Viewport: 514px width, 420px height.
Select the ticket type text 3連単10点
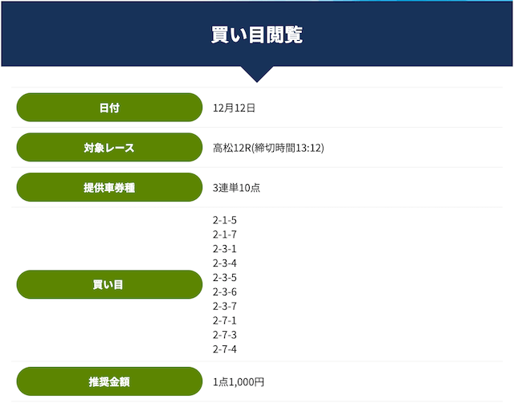(x=236, y=188)
